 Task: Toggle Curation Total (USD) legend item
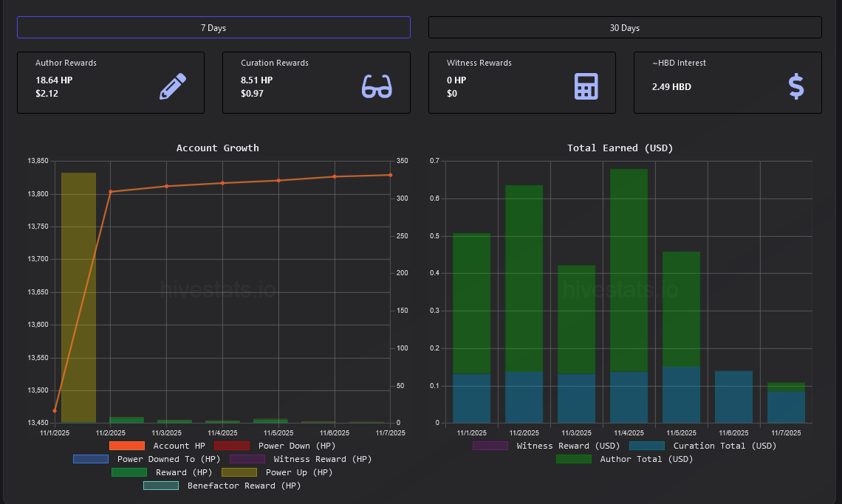(x=647, y=446)
